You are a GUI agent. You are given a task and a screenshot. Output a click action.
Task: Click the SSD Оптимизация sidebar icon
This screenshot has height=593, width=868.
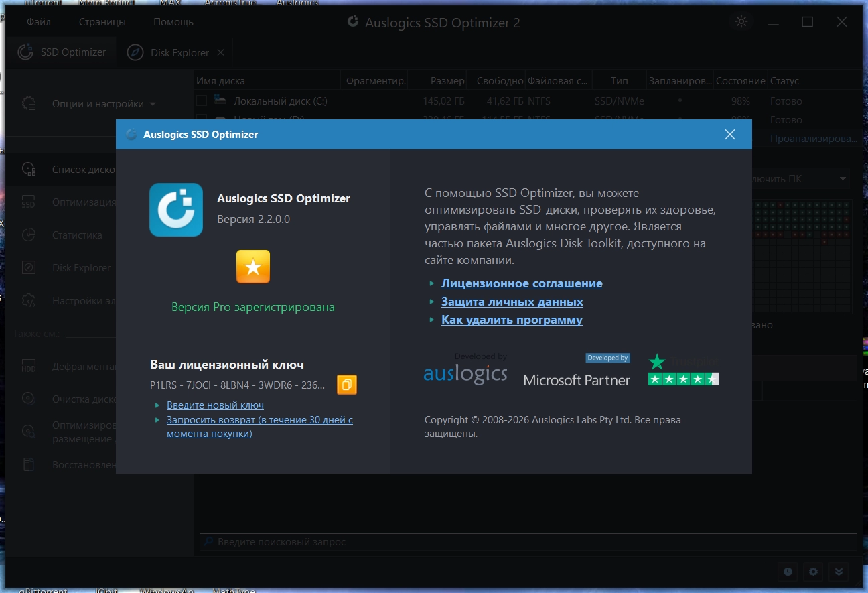[x=29, y=202]
